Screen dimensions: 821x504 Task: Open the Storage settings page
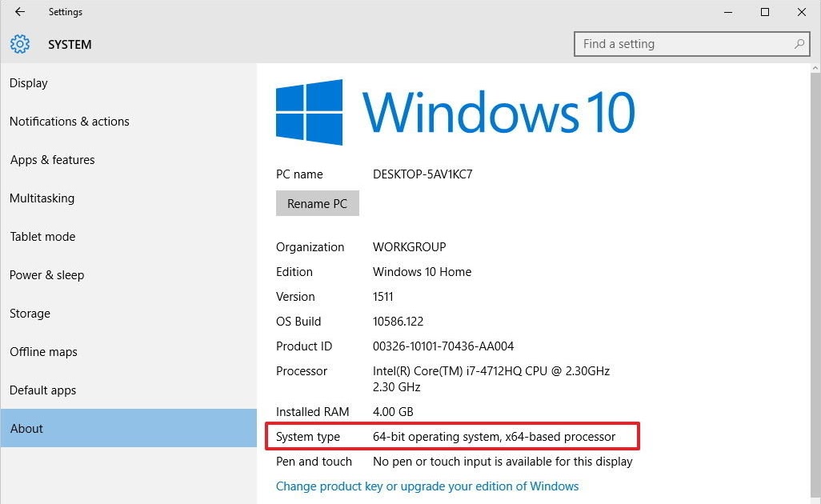128,313
